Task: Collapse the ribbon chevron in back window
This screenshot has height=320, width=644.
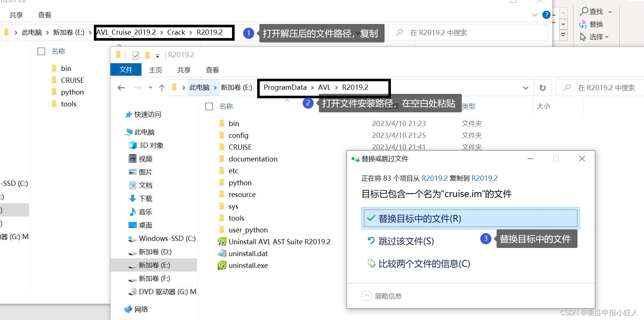Action: pos(534,15)
